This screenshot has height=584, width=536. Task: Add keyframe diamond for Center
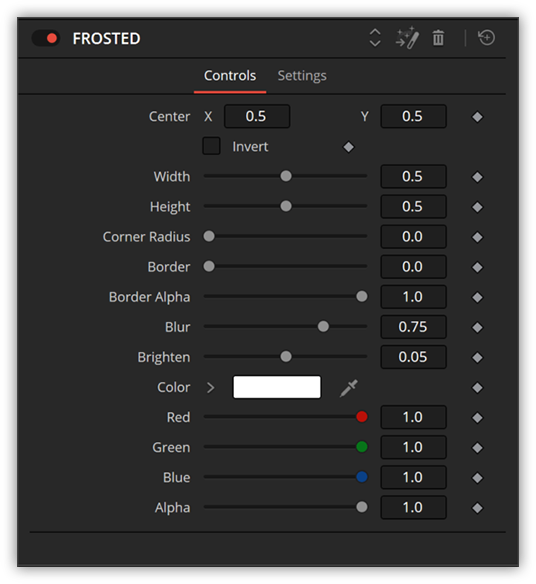click(477, 117)
